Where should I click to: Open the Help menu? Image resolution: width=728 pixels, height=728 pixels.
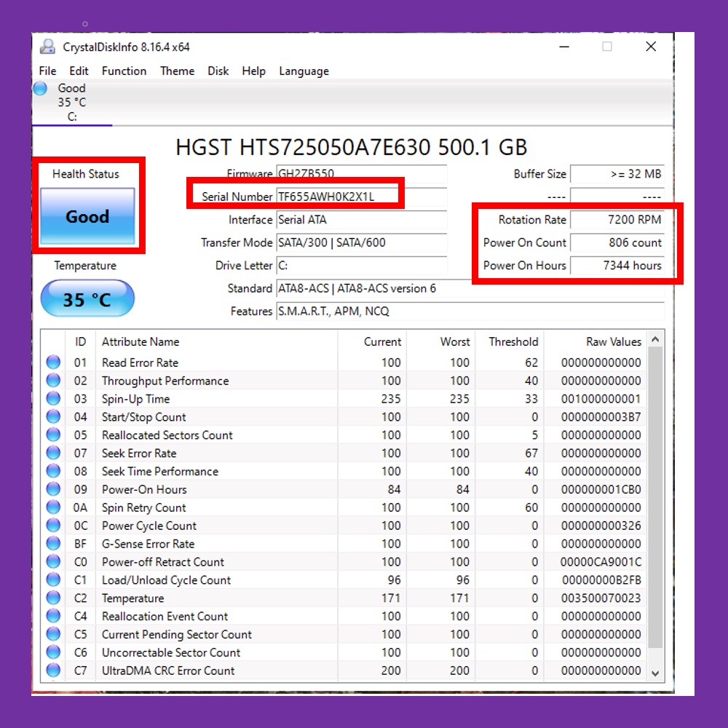(x=253, y=71)
